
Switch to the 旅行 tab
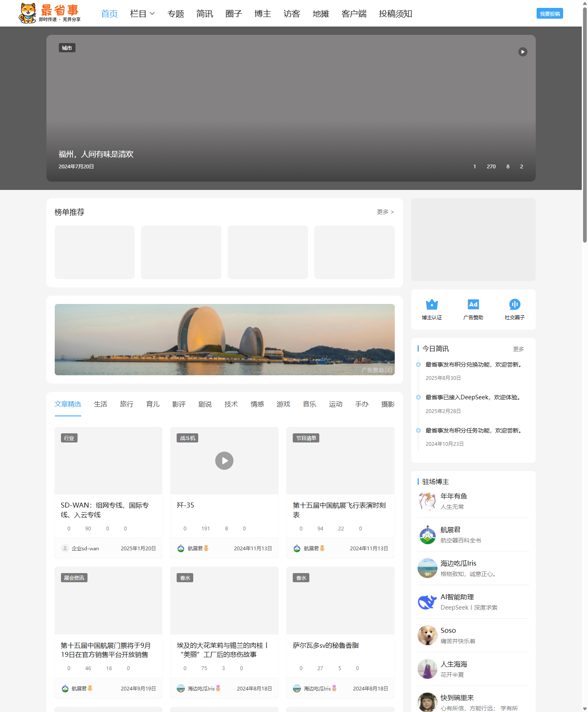126,404
